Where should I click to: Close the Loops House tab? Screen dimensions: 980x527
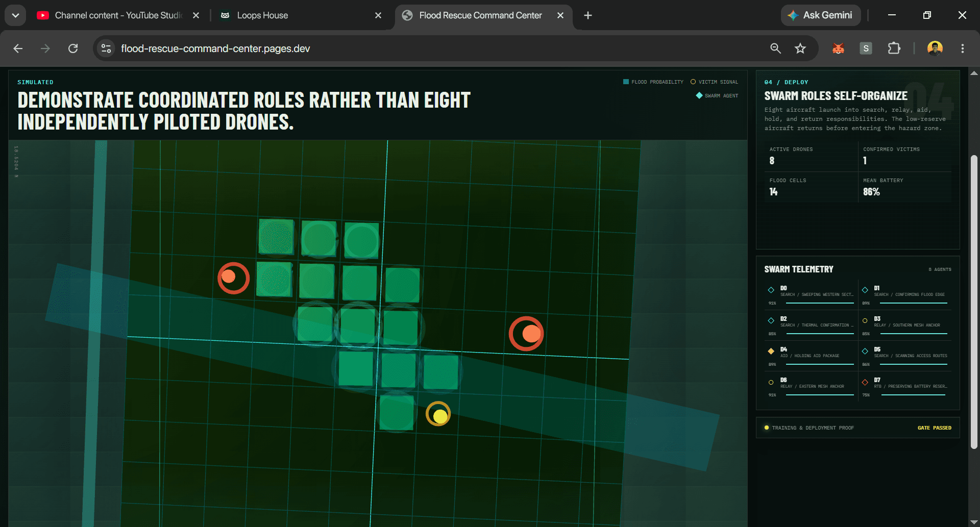[378, 15]
